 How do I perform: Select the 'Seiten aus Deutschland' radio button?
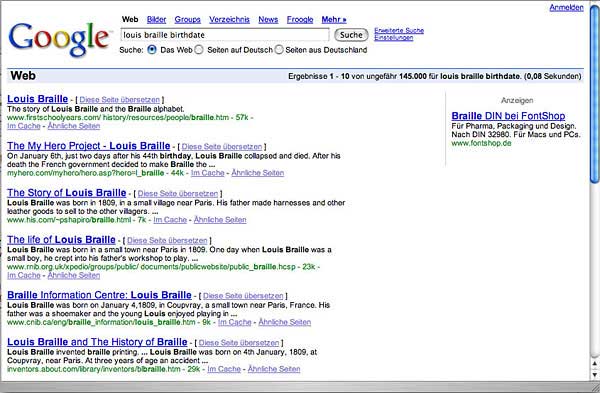[x=279, y=50]
